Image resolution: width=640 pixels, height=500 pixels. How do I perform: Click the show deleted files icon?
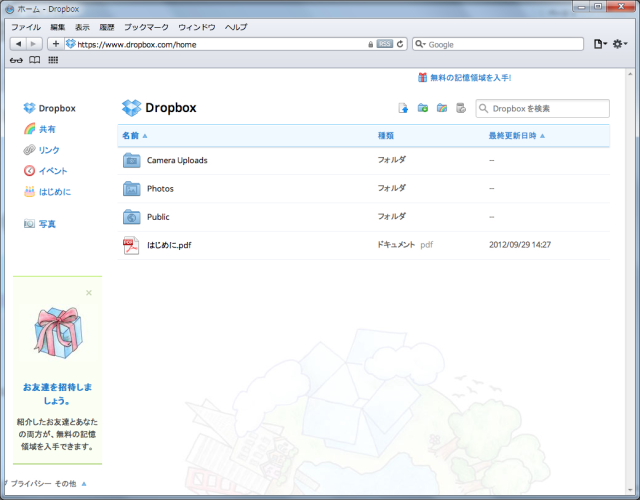[461, 108]
